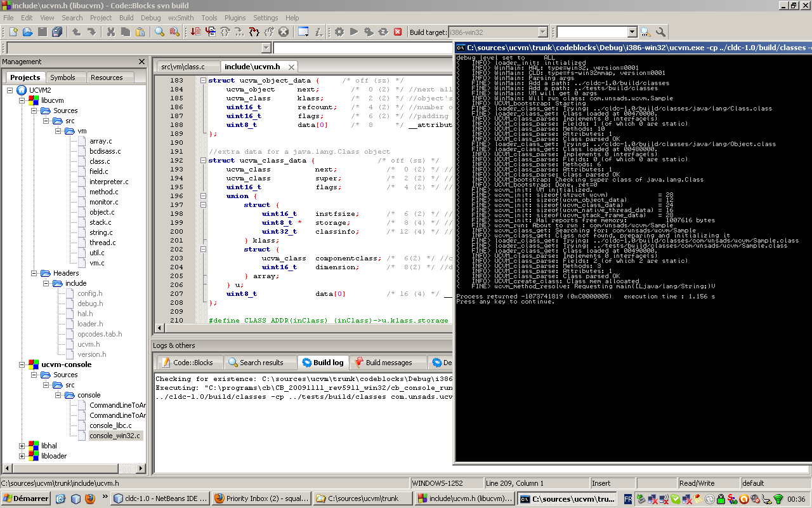The height and width of the screenshot is (508, 812).
Task: Open the Settings menu
Action: (x=266, y=18)
